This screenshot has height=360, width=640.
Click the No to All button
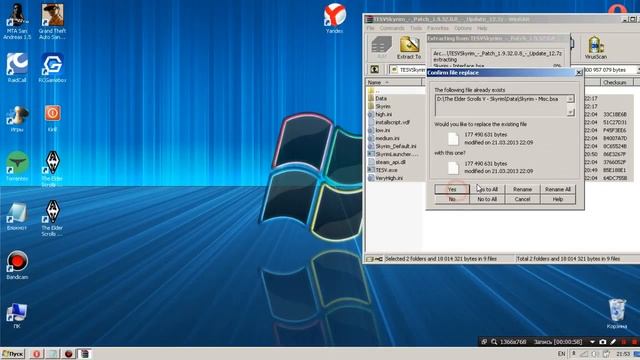point(487,199)
